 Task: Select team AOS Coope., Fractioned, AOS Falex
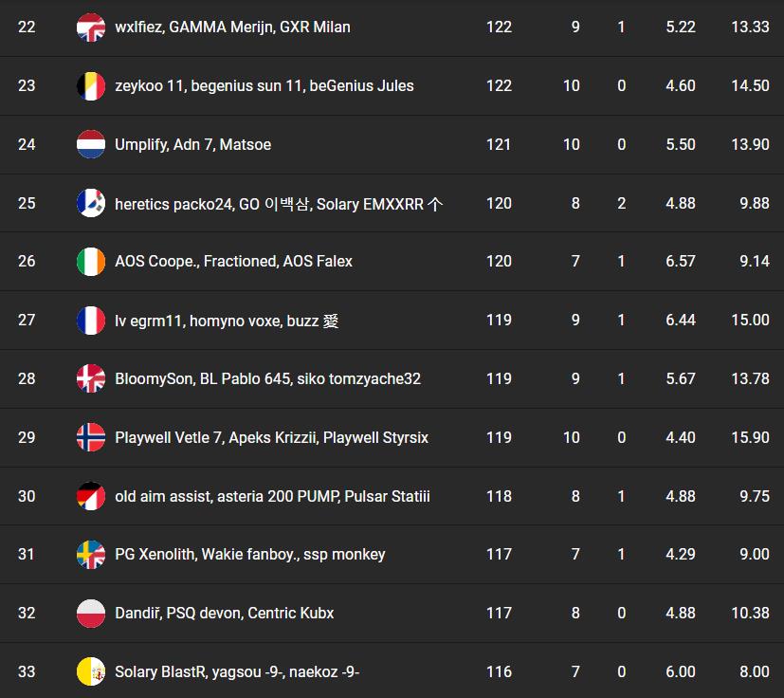pos(233,262)
